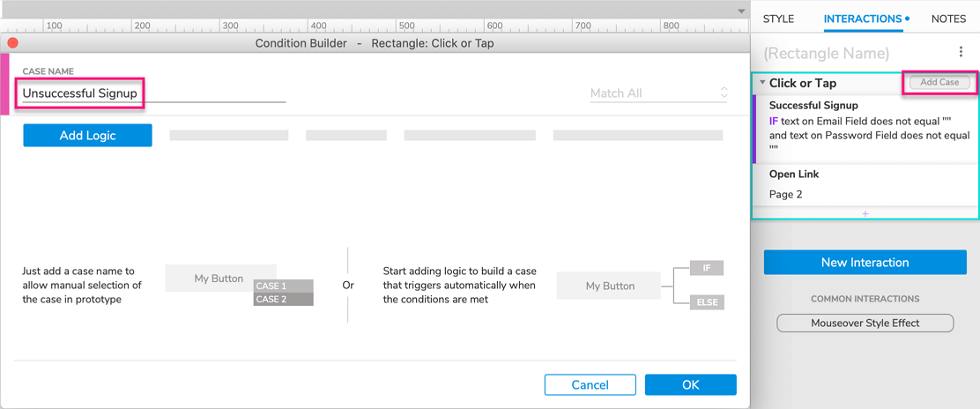The image size is (980, 409).
Task: Confirm the case with OK
Action: [690, 384]
